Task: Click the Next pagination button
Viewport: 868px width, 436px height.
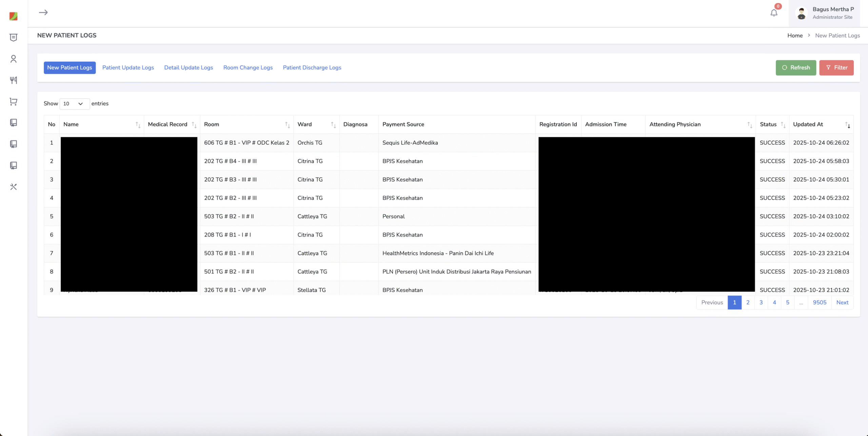Action: click(842, 303)
